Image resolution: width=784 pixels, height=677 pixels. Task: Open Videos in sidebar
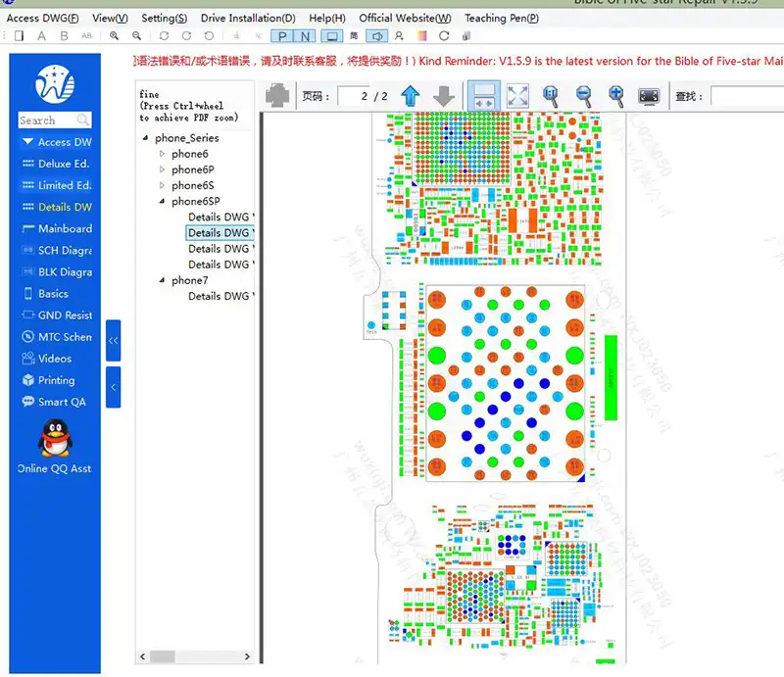tap(47, 359)
